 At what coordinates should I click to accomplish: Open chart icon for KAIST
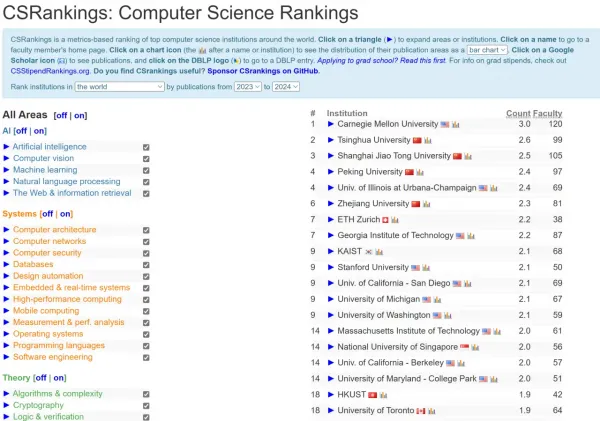tap(379, 252)
